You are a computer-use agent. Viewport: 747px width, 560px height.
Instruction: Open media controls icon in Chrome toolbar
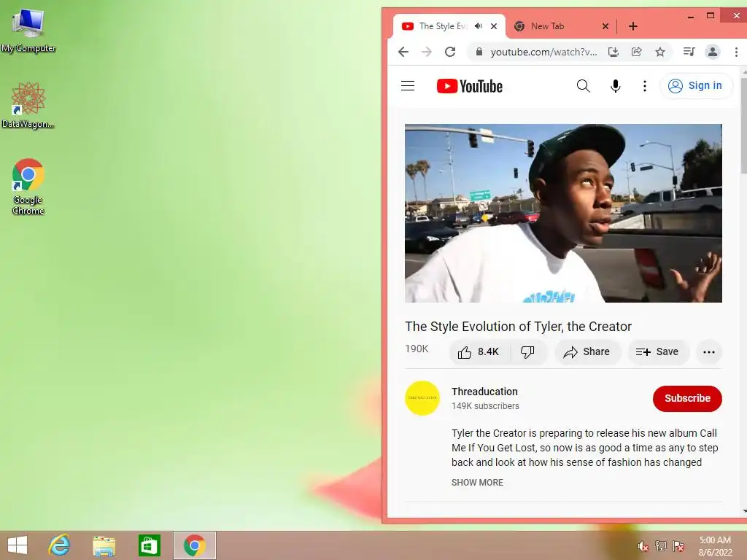(689, 52)
